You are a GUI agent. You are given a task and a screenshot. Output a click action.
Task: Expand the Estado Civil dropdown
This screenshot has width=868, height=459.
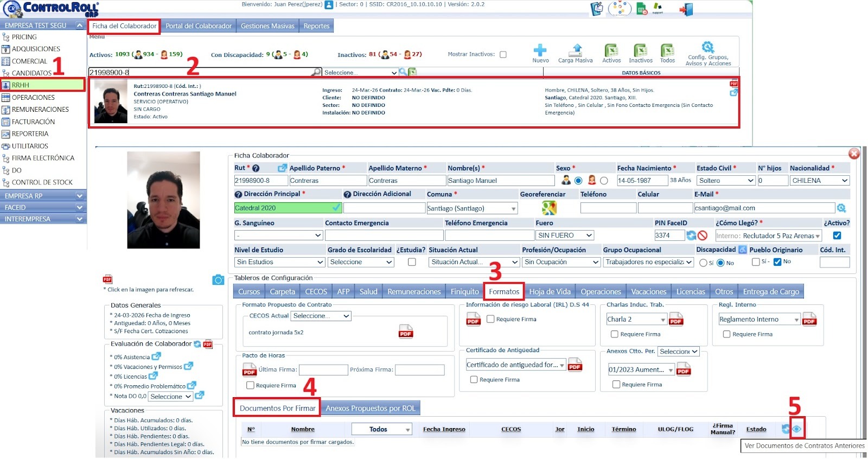[726, 181]
